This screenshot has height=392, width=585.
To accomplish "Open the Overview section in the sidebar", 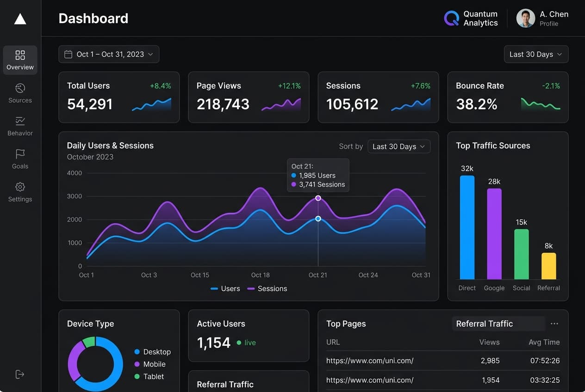I will (x=20, y=60).
